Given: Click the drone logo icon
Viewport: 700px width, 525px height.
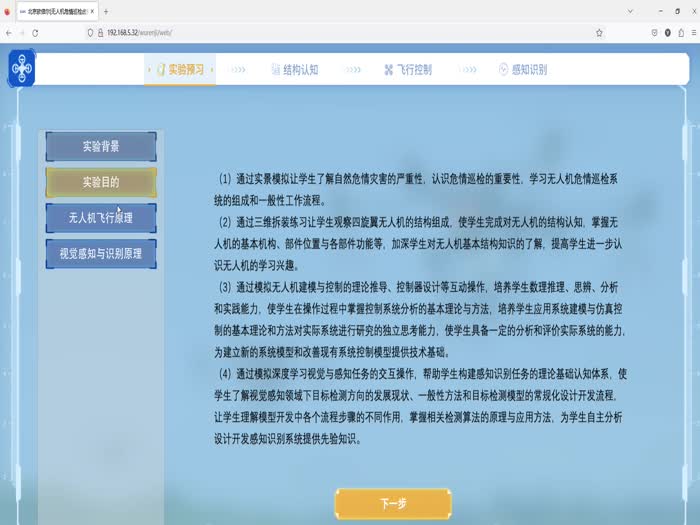Looking at the screenshot, I should click(22, 68).
